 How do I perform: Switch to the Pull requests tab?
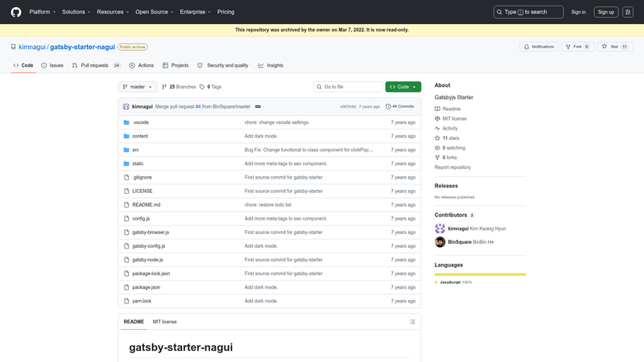[97, 65]
